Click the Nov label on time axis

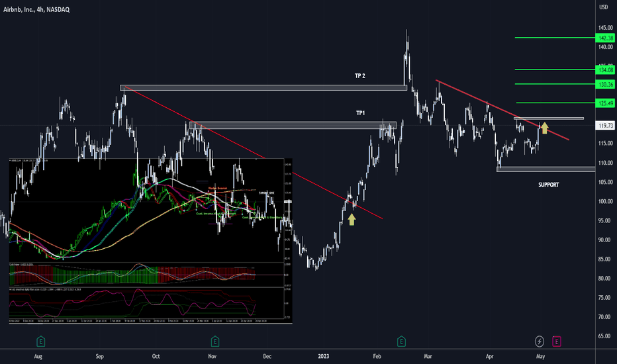coord(212,357)
